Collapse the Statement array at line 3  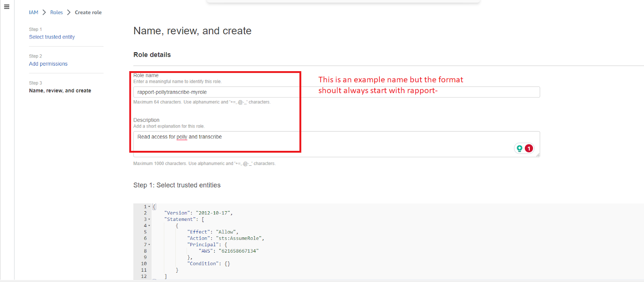[149, 220]
